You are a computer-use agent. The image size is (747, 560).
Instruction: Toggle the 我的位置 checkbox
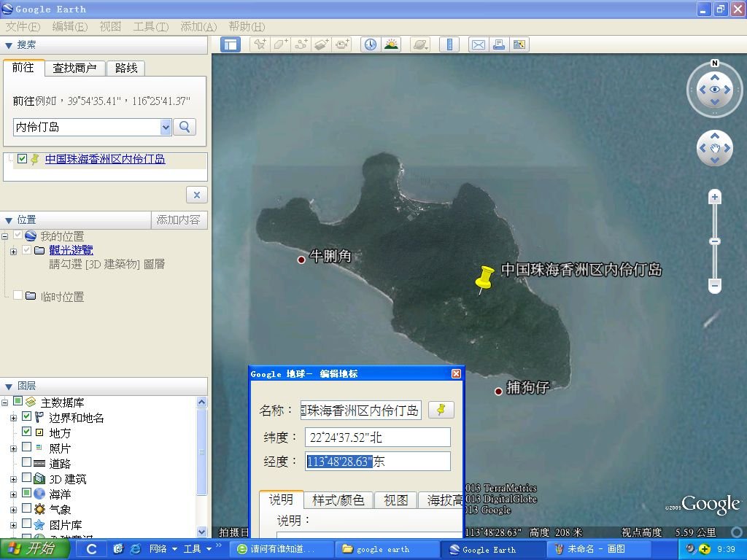pyautogui.click(x=18, y=236)
